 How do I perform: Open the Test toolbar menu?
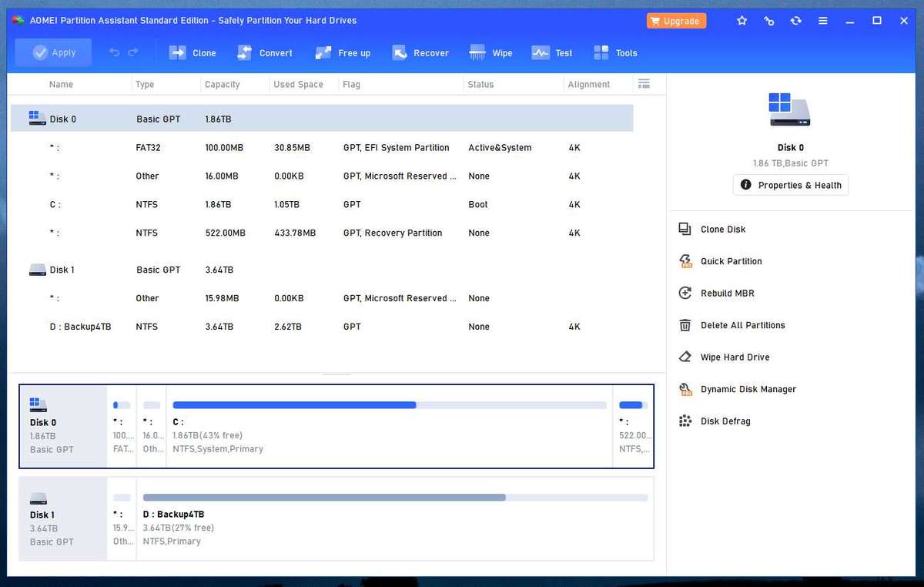(x=552, y=53)
